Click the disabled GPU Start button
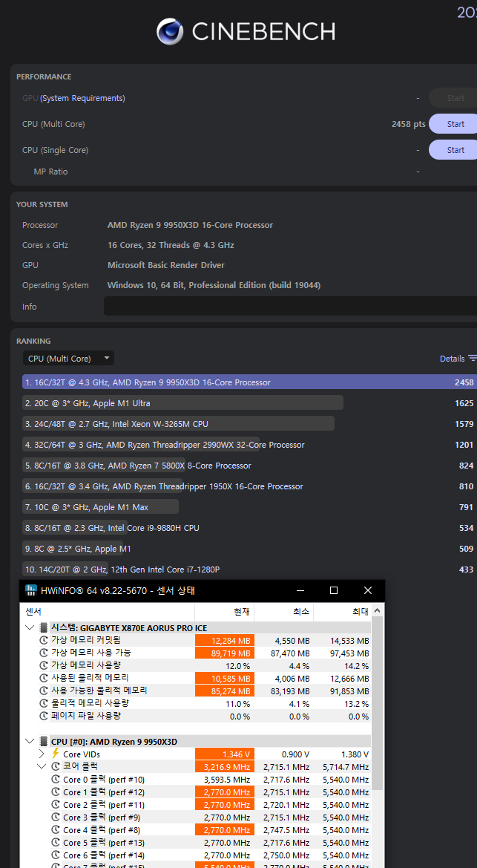The height and width of the screenshot is (868, 477). [453, 98]
